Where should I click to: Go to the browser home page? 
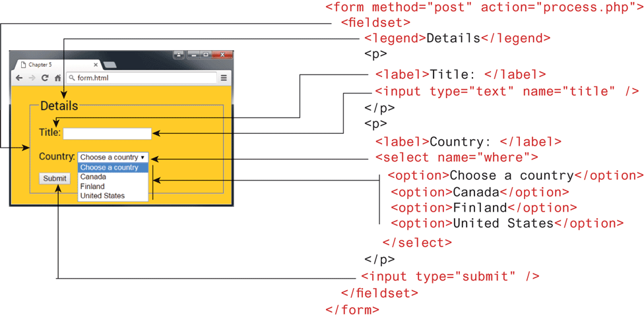click(57, 78)
